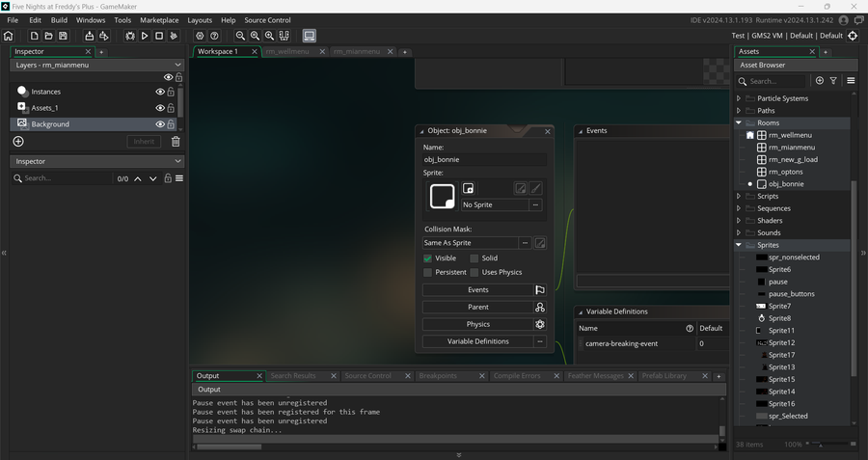Enable the Uses Physics checkbox
The image size is (868, 460).
[474, 272]
